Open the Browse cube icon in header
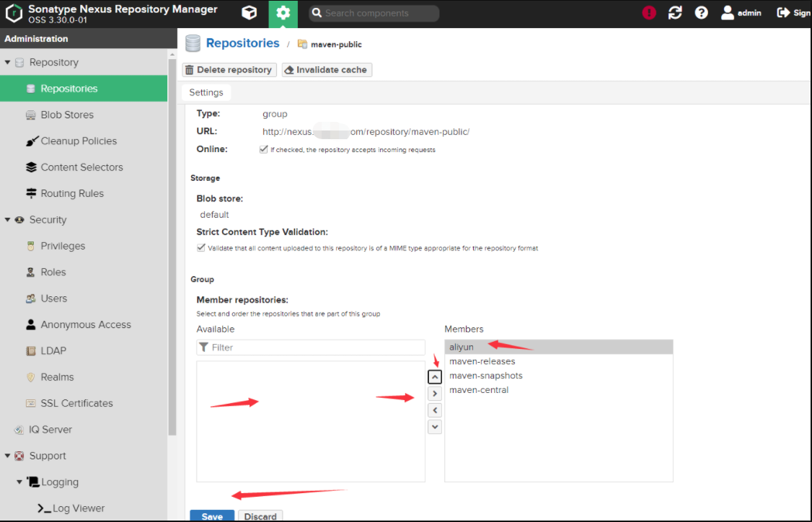 249,13
